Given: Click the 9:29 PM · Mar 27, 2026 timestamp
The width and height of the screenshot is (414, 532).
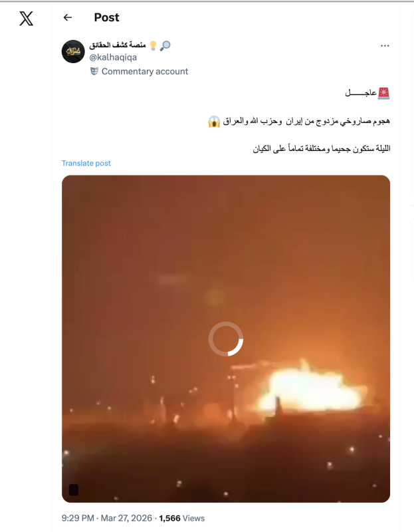Looking at the screenshot, I should pyautogui.click(x=107, y=518).
